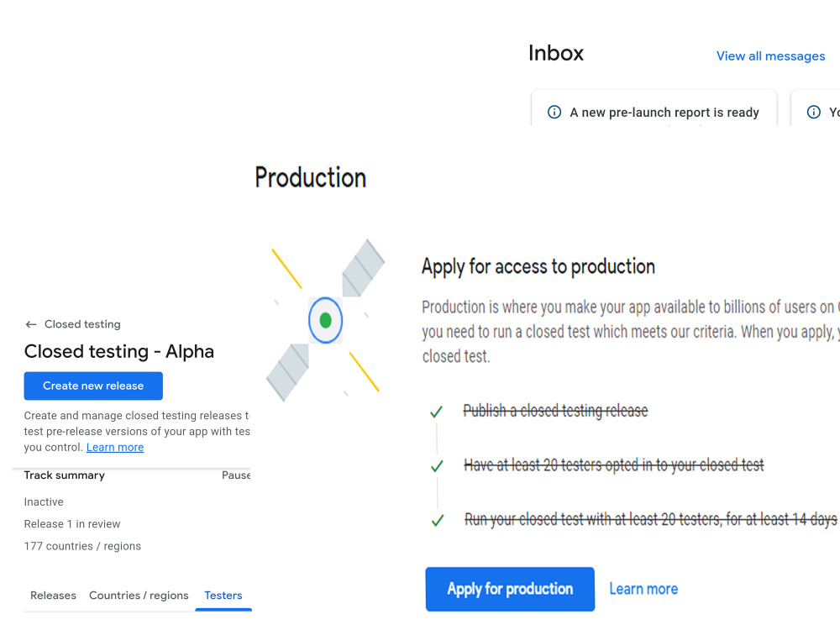Click Apply for access to production heading

point(538,266)
